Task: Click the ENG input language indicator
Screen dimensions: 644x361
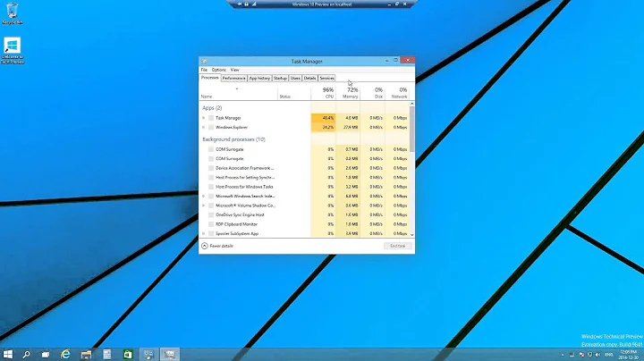Action: tap(609, 355)
